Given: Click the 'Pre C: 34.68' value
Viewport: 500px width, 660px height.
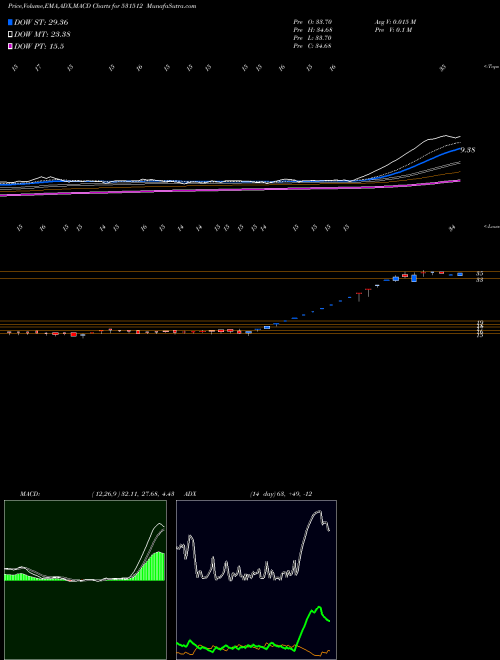Looking at the screenshot, I should point(313,46).
